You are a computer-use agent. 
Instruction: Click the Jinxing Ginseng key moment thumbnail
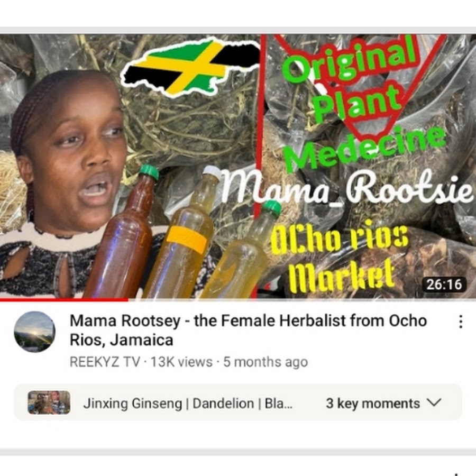pyautogui.click(x=49, y=402)
